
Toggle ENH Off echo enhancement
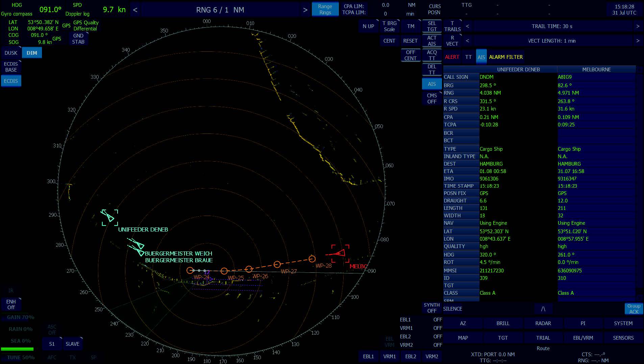click(x=11, y=304)
